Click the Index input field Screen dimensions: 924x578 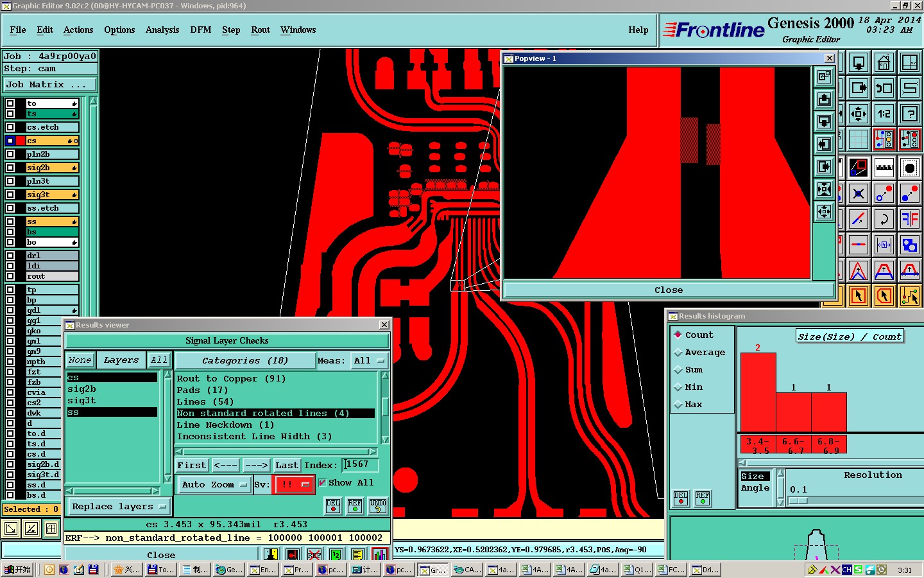[x=361, y=465]
